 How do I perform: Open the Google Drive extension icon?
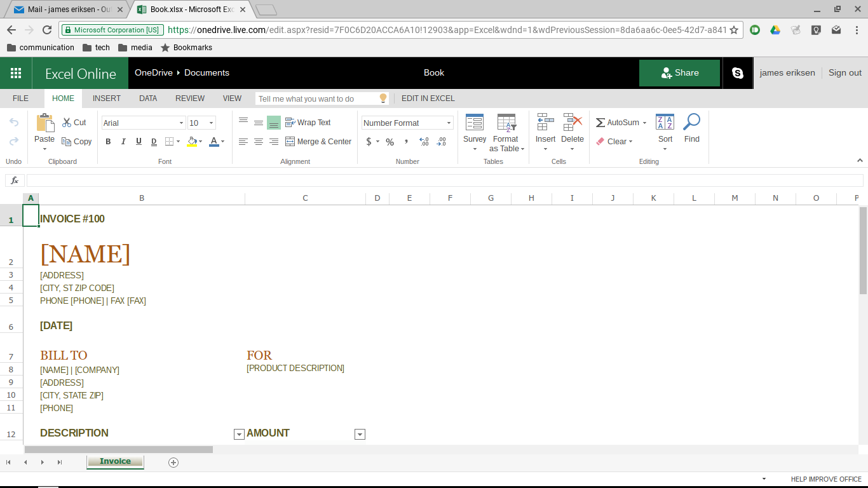[775, 30]
